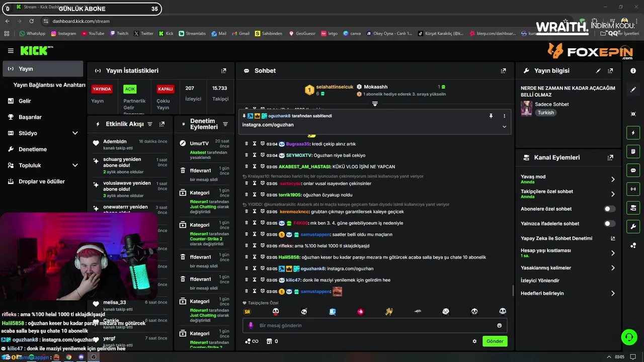Toggle Yalnızca ifadelerle sohbet switch
The height and width of the screenshot is (362, 644).
point(609,223)
